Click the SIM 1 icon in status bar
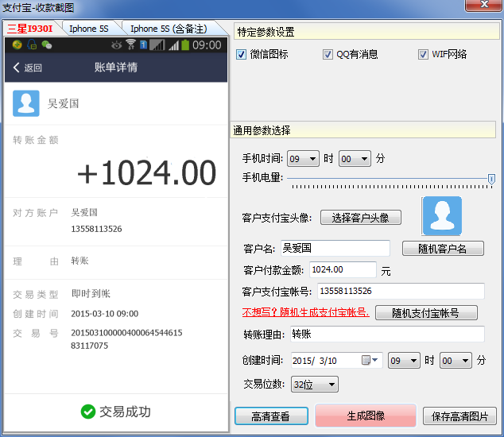This screenshot has height=437, width=504. (143, 45)
